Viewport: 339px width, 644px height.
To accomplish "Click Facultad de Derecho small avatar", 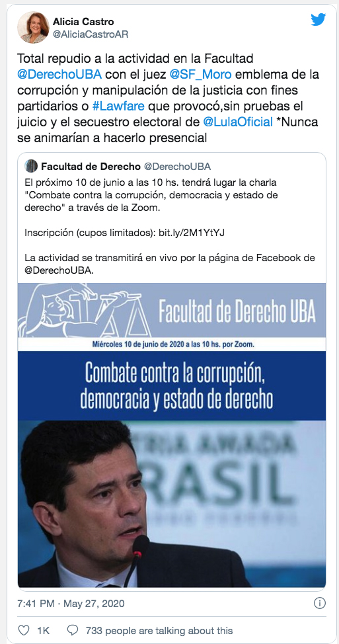I will (31, 167).
